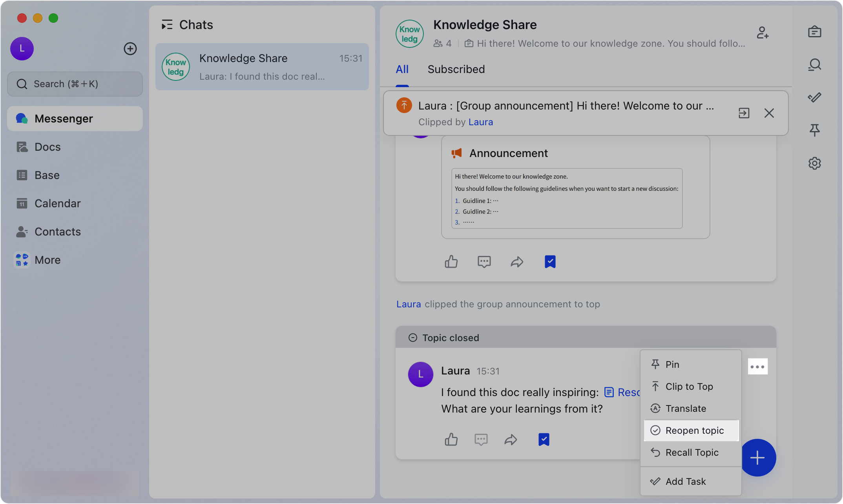
Task: Open Docs from the left sidebar
Action: [x=48, y=146]
